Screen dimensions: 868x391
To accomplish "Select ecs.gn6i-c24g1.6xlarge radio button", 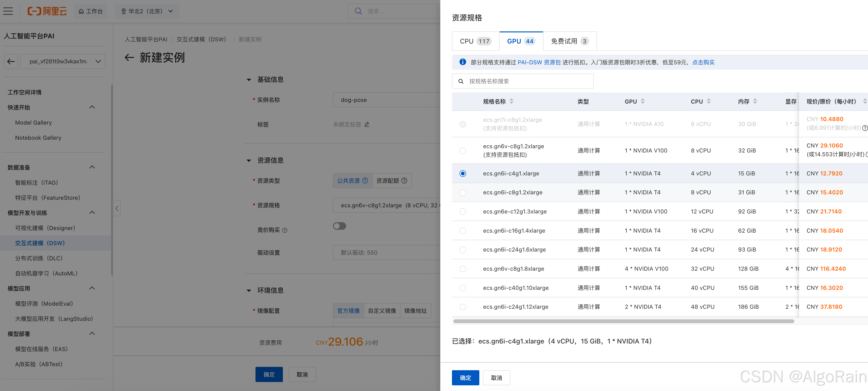I will [463, 250].
